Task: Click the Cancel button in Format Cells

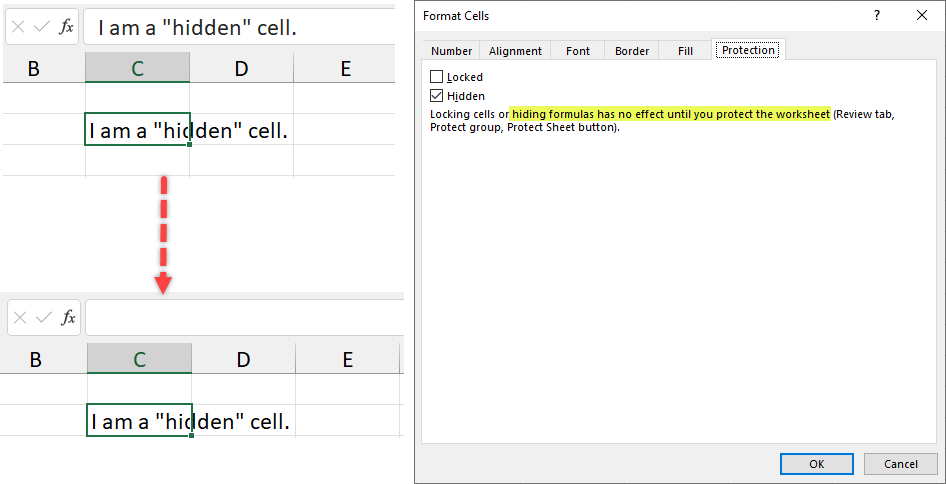Action: [900, 463]
